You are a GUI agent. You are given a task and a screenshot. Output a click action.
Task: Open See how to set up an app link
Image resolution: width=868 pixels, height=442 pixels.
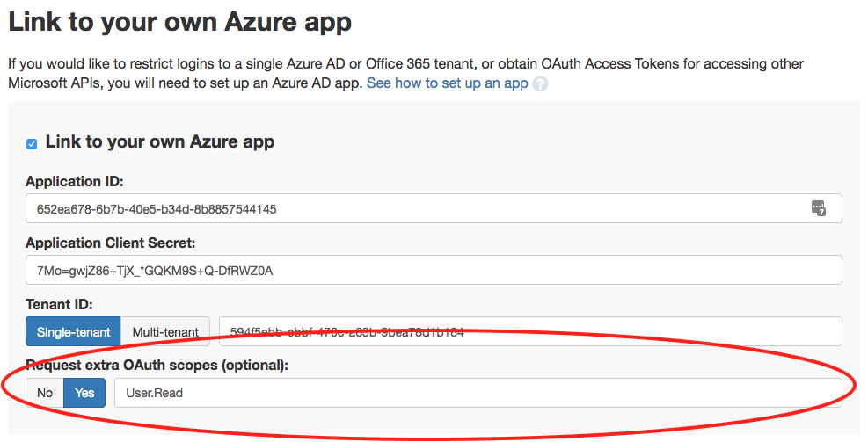pyautogui.click(x=448, y=83)
